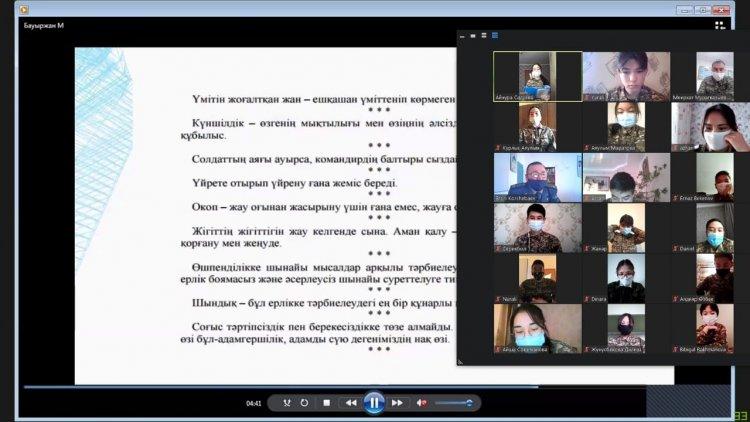Viewport: 750px width, 422px height.
Task: Select the multi-thumbnail strip view icon in Zoom panel
Action: (x=484, y=36)
